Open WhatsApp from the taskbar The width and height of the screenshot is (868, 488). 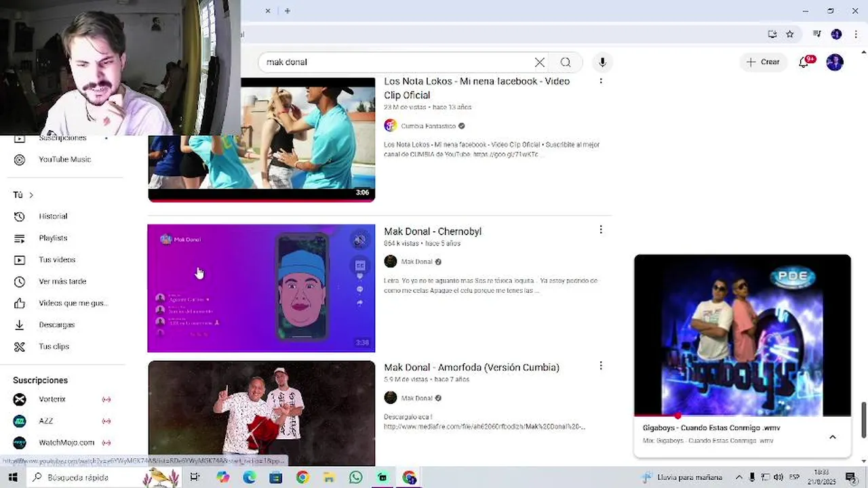[356, 477]
